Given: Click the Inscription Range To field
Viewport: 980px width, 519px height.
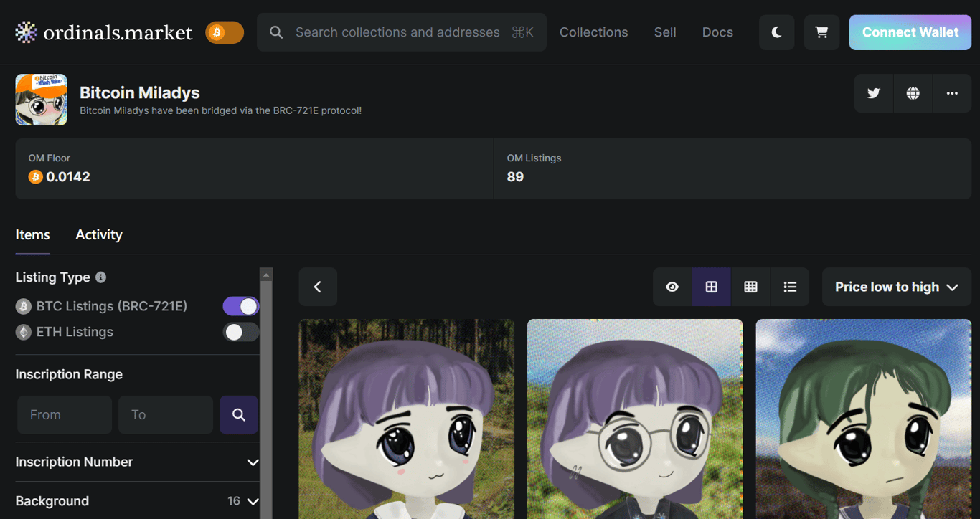Looking at the screenshot, I should [166, 415].
